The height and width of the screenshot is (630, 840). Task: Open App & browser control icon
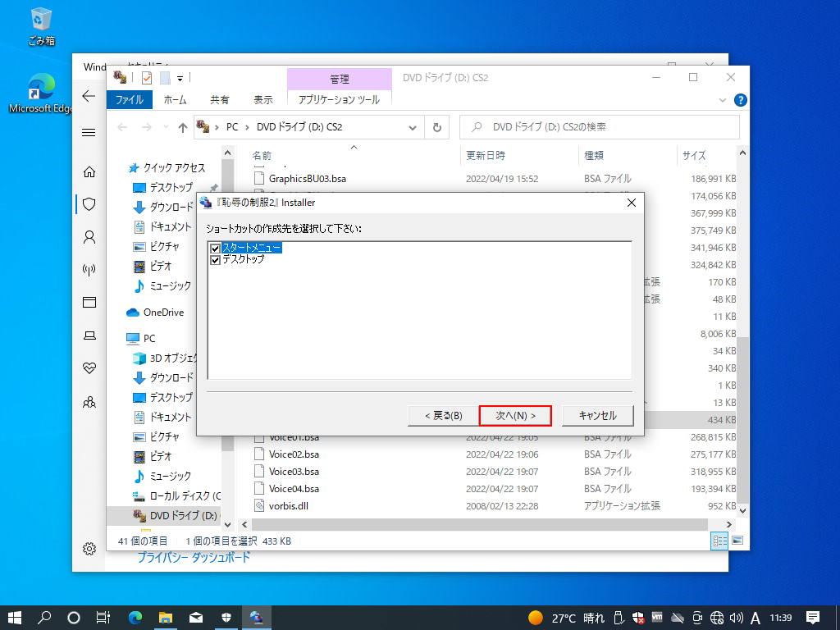click(89, 302)
